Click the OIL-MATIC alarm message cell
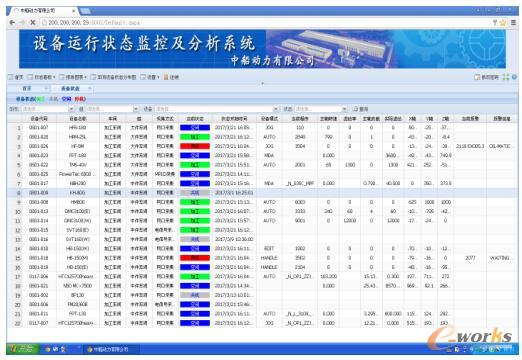This screenshot has width=522, height=360. pyautogui.click(x=500, y=146)
